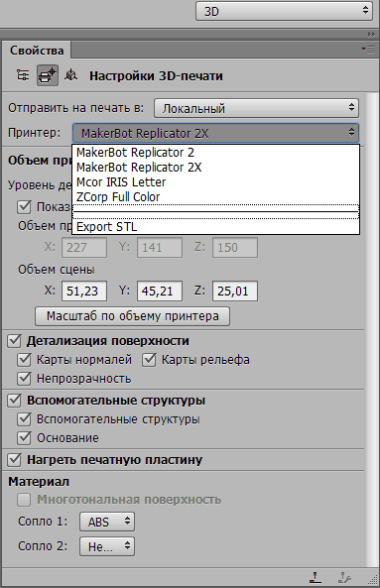Click scene volume Y field 45,21
This screenshot has height=588, width=380.
click(x=160, y=291)
